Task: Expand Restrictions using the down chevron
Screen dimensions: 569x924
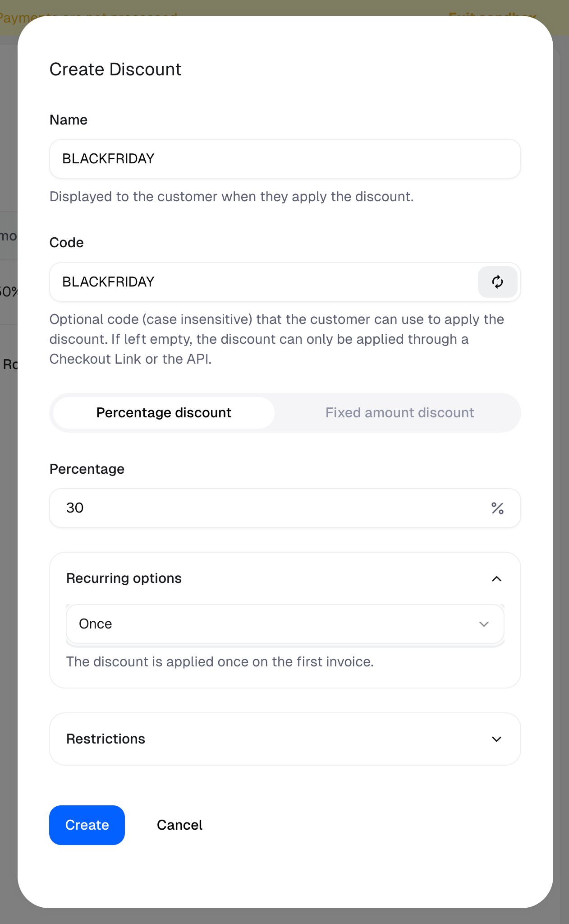Action: tap(496, 739)
